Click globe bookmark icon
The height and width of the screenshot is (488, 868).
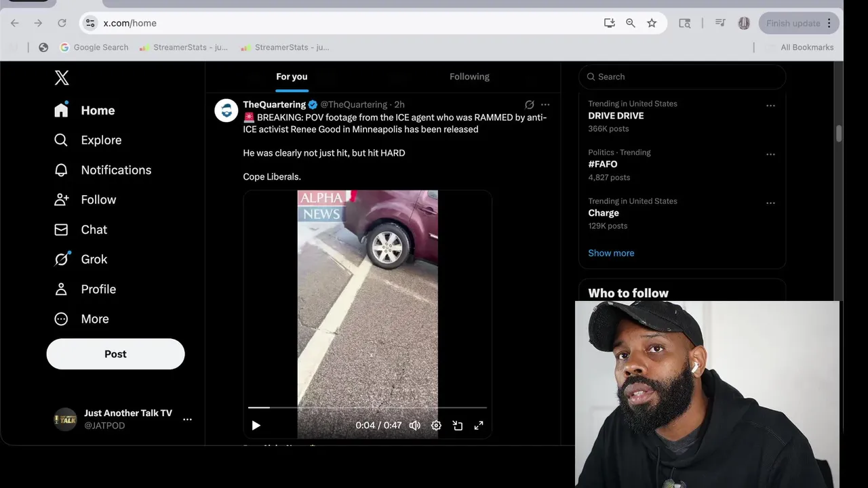click(x=43, y=47)
